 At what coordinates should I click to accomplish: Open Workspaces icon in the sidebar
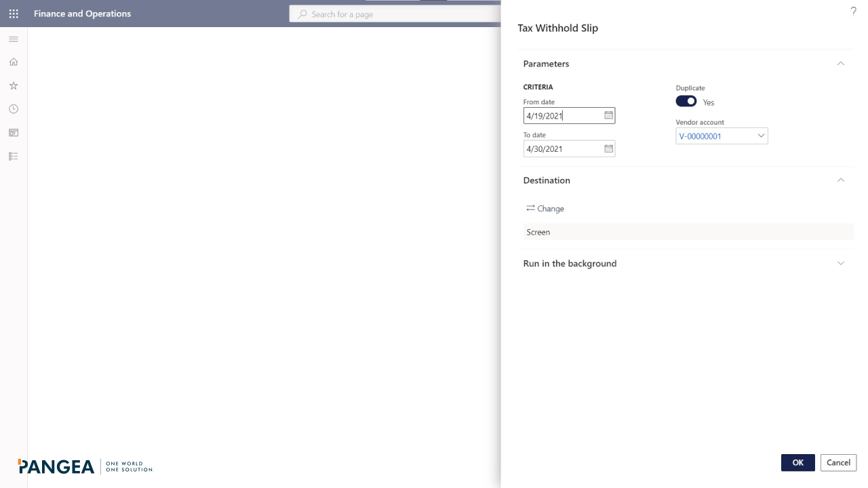[x=14, y=133]
